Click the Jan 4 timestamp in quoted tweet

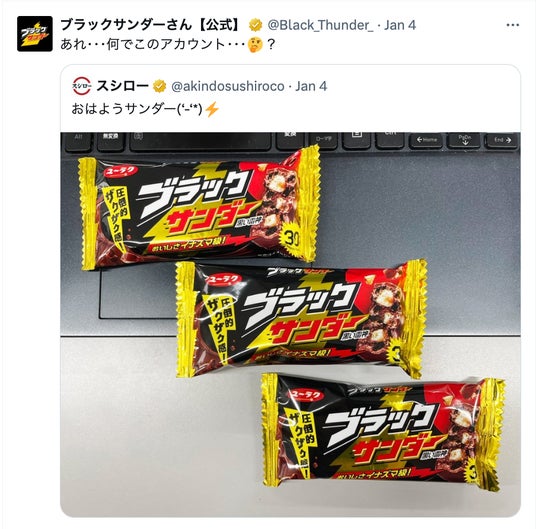[311, 86]
